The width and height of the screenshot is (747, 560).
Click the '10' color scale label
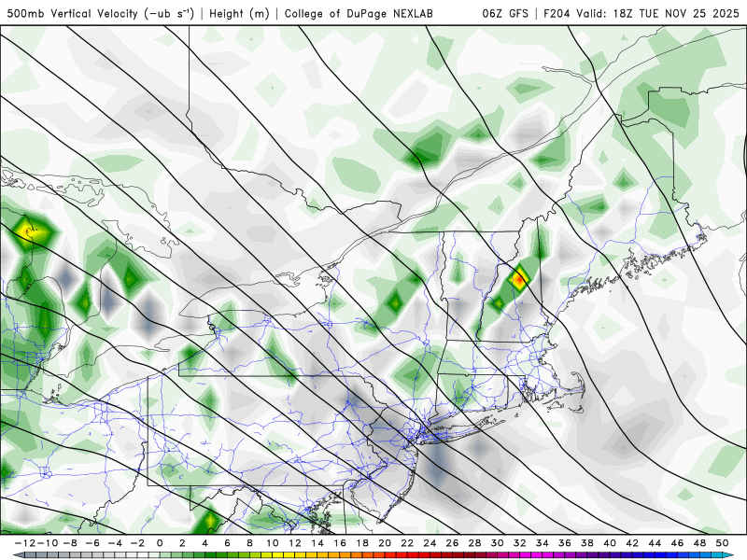pyautogui.click(x=272, y=543)
